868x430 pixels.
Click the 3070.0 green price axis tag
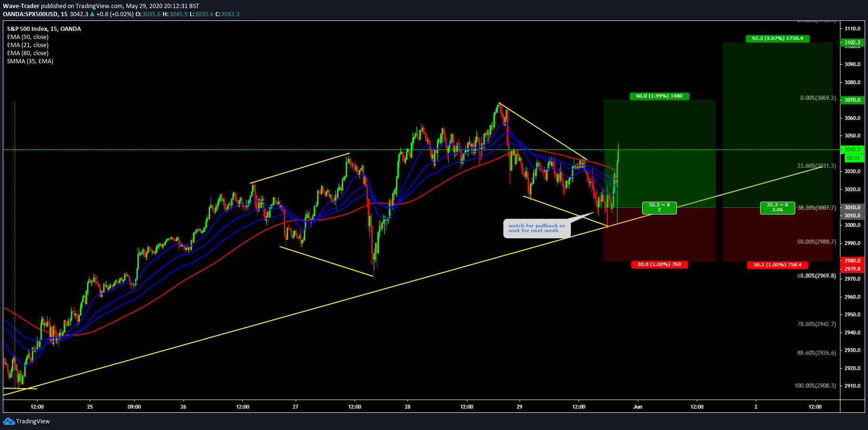tap(852, 100)
